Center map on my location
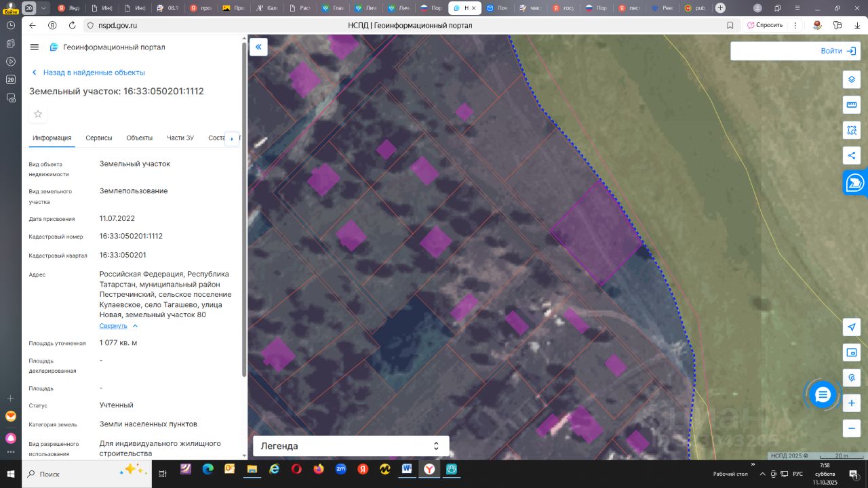Viewport: 868px width, 488px height. coord(852,327)
